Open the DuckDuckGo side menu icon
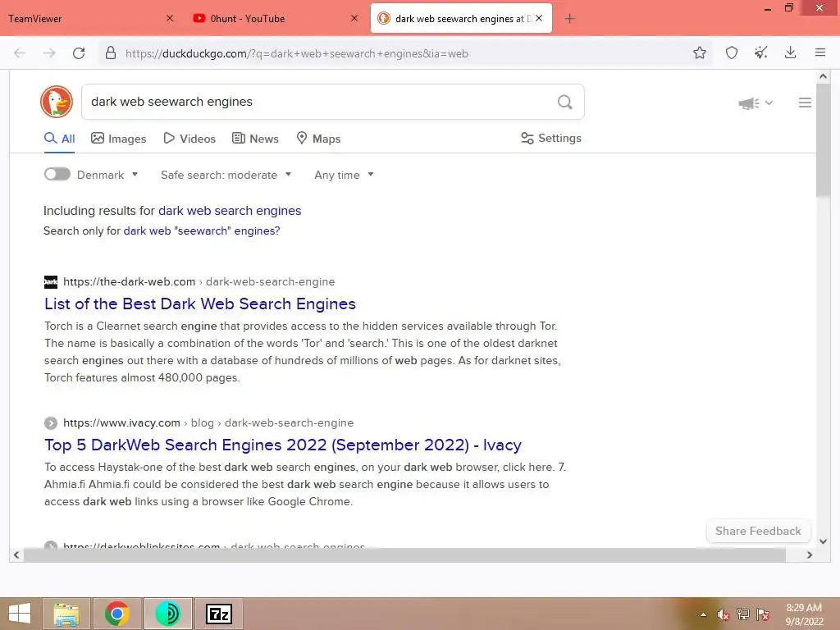840x630 pixels. pyautogui.click(x=805, y=103)
